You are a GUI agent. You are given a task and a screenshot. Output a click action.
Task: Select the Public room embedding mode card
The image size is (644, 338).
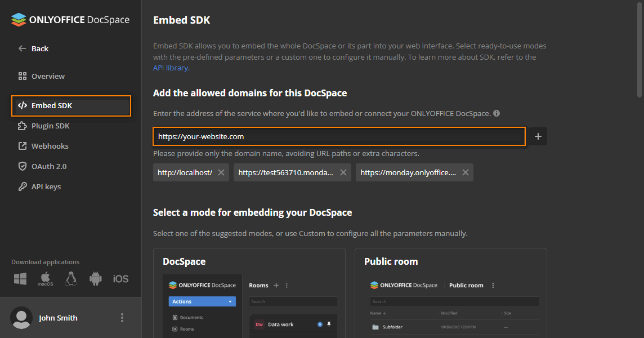[450, 293]
